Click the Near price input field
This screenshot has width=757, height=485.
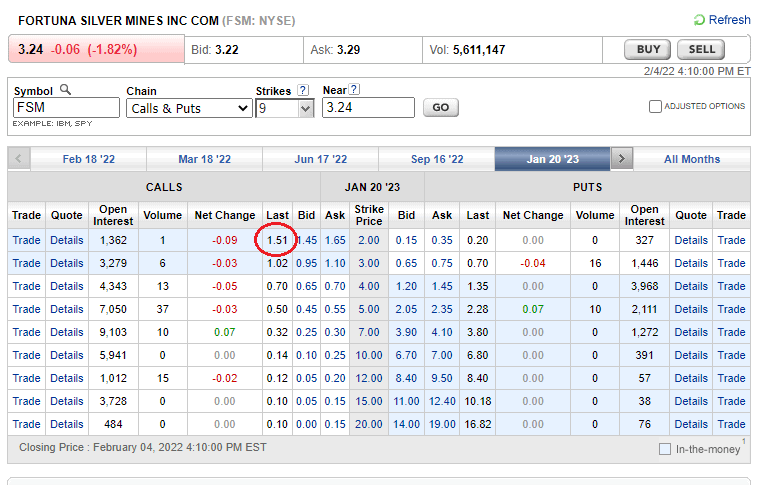pyautogui.click(x=367, y=108)
